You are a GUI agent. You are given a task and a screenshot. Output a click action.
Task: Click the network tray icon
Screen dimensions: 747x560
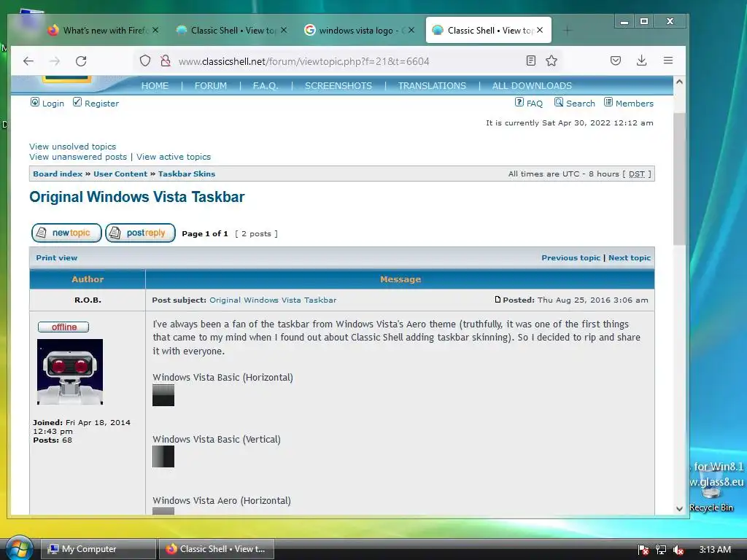click(661, 550)
